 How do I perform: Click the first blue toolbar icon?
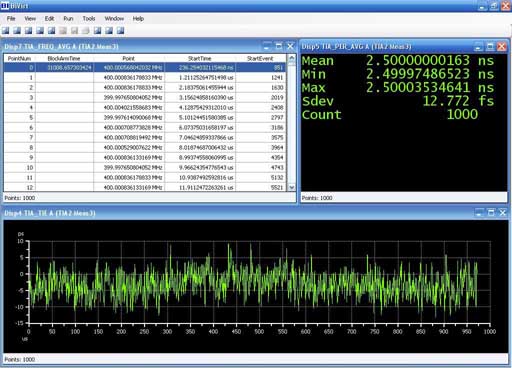[x=6, y=31]
